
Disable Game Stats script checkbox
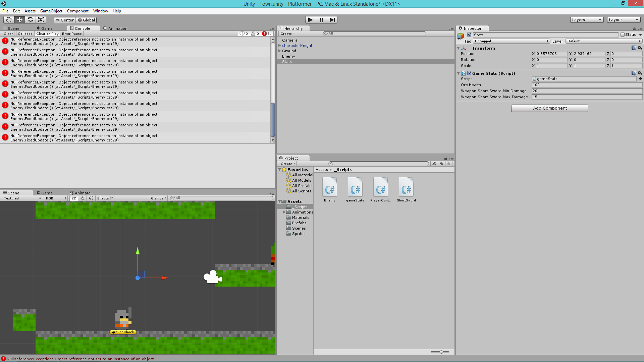(469, 73)
